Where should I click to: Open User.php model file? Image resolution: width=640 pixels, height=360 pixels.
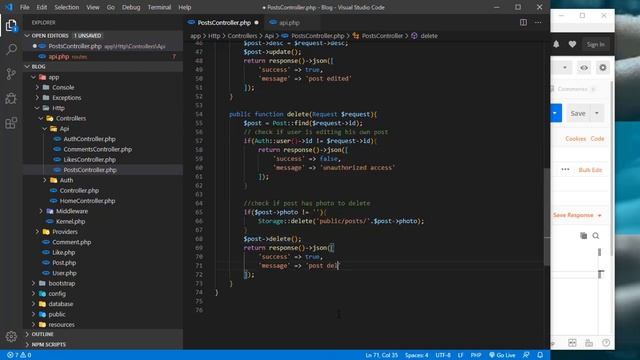click(64, 273)
